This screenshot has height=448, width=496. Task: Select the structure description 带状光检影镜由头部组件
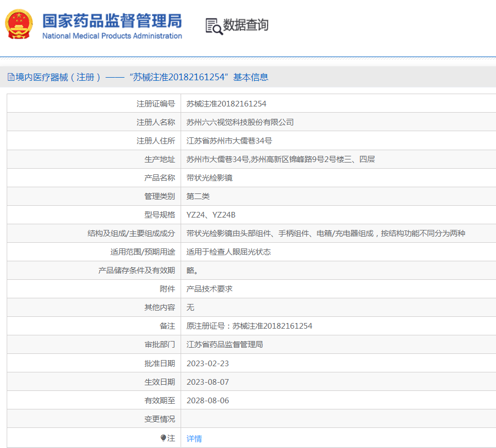click(326, 234)
